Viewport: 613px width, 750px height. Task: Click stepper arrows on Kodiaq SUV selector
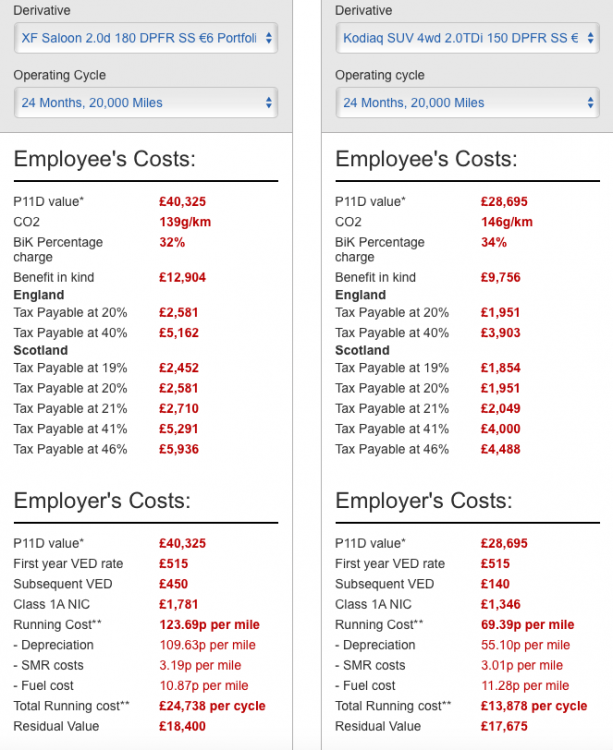pos(591,38)
